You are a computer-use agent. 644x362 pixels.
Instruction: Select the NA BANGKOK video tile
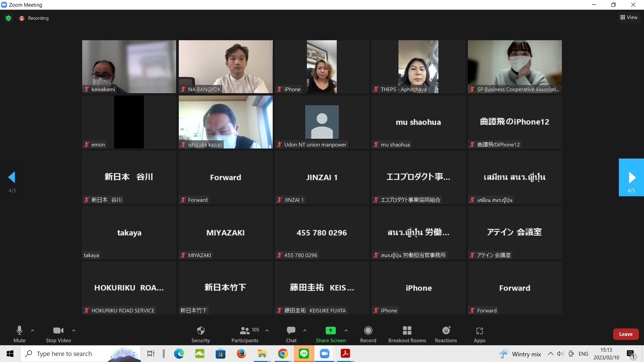[x=226, y=67]
